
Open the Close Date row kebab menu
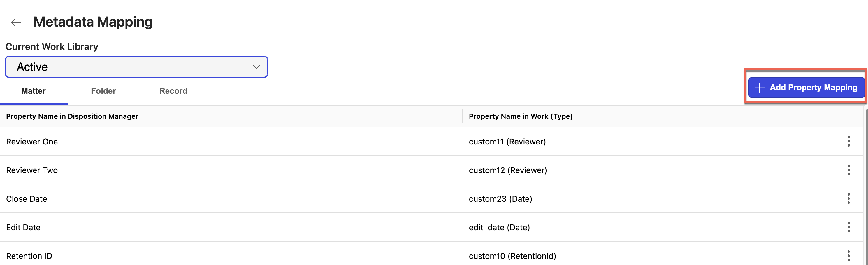tap(848, 198)
